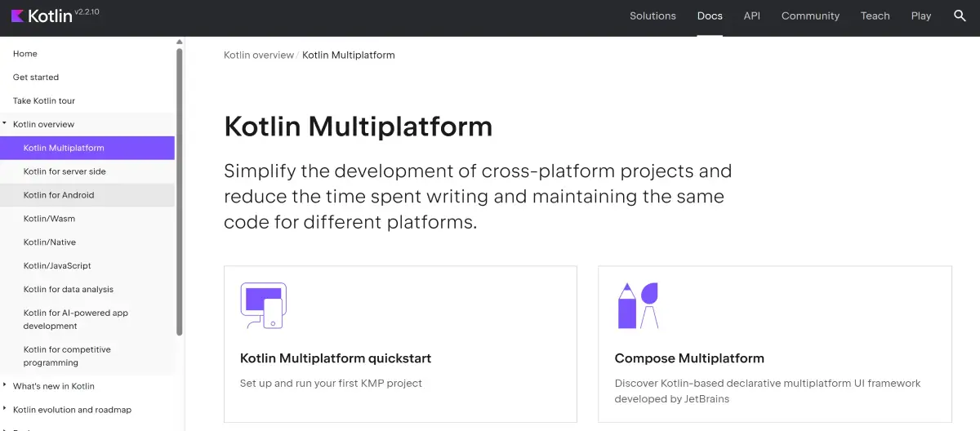The image size is (980, 431).
Task: Click the Kotlin overview breadcrumb link
Action: [x=259, y=56]
